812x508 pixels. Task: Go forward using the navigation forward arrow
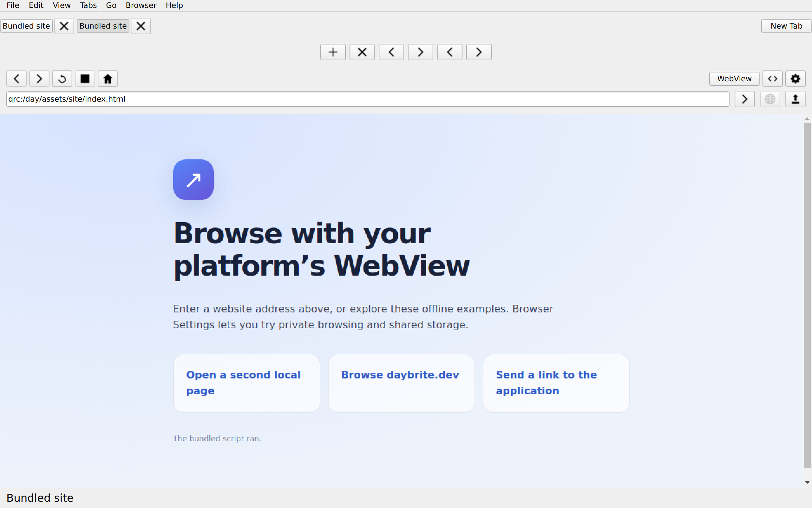[x=39, y=79]
